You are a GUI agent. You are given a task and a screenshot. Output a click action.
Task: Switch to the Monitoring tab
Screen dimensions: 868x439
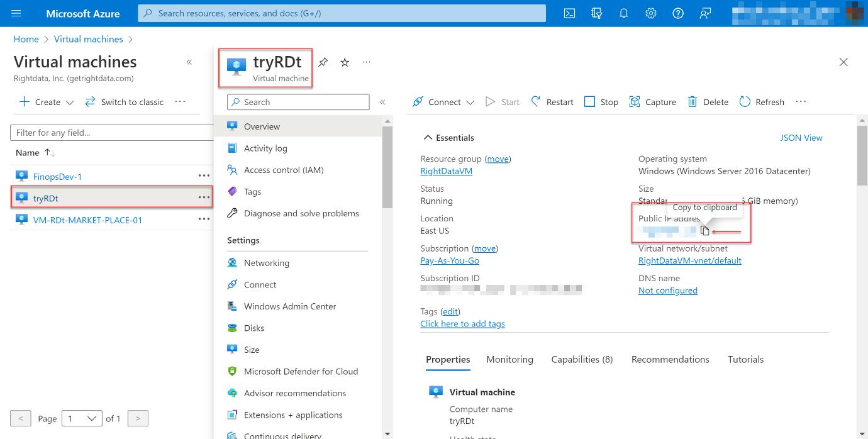click(509, 359)
